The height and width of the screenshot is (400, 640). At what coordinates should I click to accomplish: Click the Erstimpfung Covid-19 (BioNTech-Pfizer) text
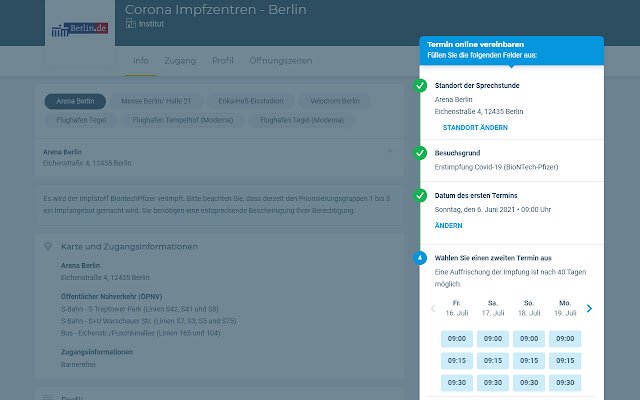click(x=496, y=167)
